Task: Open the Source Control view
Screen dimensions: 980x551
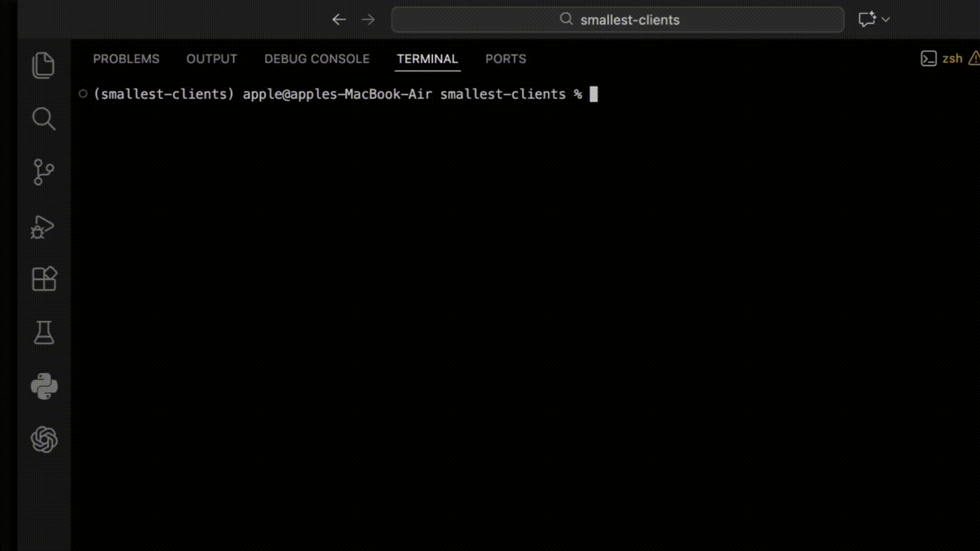Action: tap(43, 172)
